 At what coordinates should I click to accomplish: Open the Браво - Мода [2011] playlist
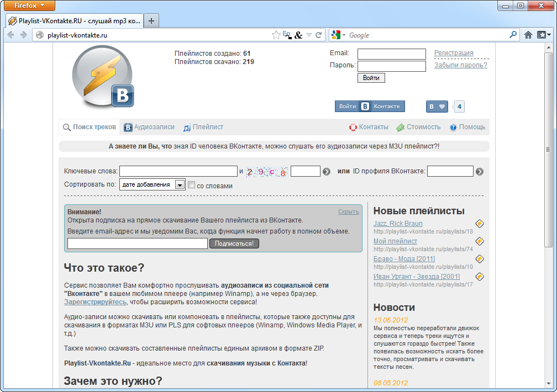(x=404, y=259)
